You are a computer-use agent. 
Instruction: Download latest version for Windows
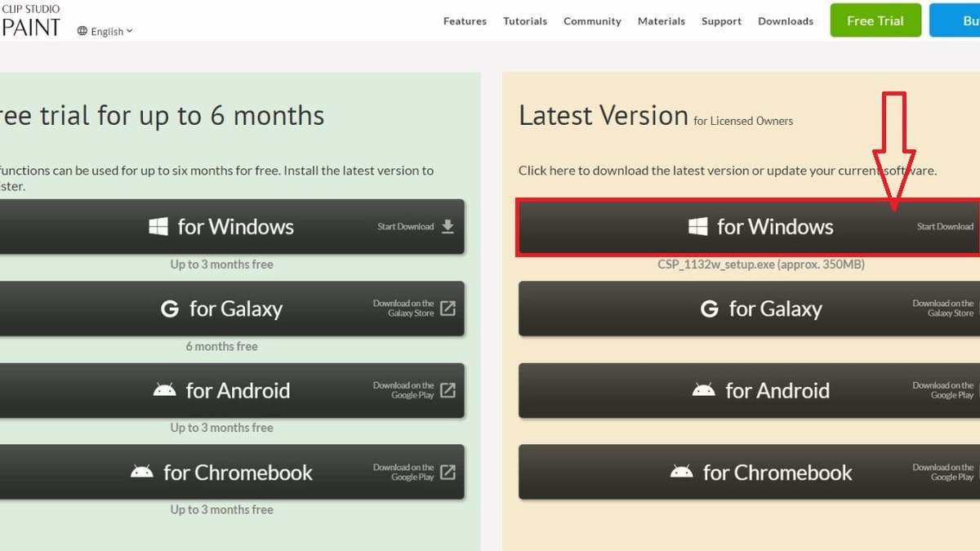pos(748,226)
